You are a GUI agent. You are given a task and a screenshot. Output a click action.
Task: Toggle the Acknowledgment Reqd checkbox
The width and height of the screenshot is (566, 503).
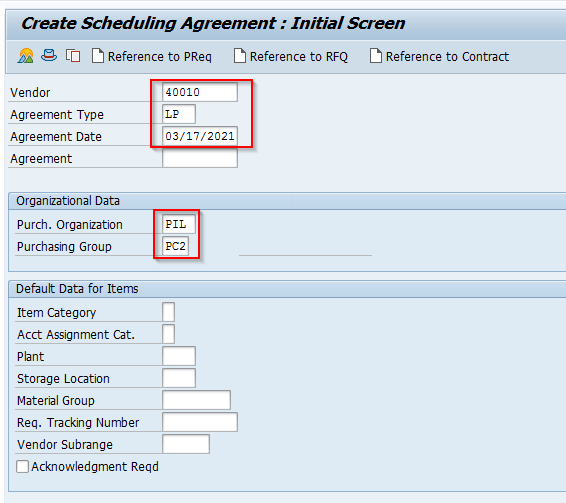click(22, 466)
